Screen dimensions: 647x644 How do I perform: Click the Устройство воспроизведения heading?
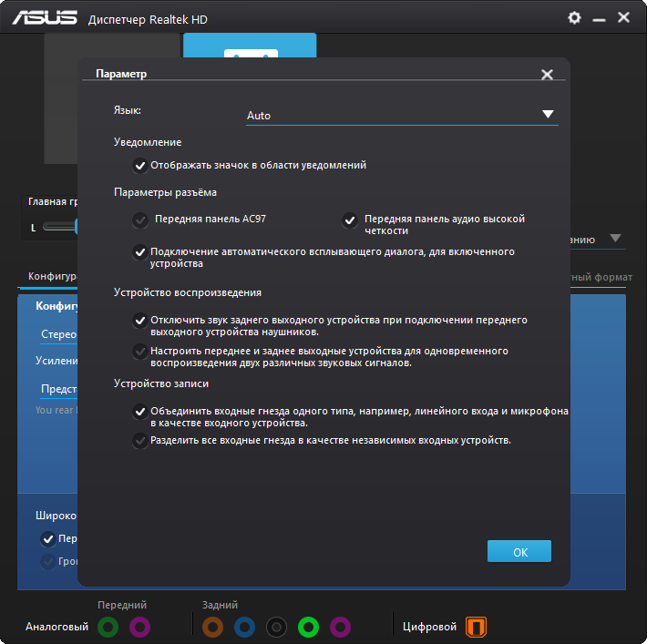pyautogui.click(x=188, y=293)
